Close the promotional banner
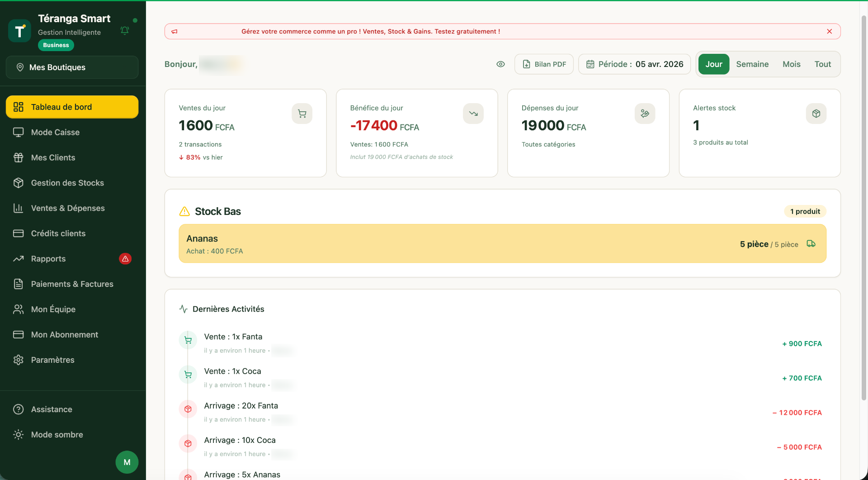 [830, 31]
